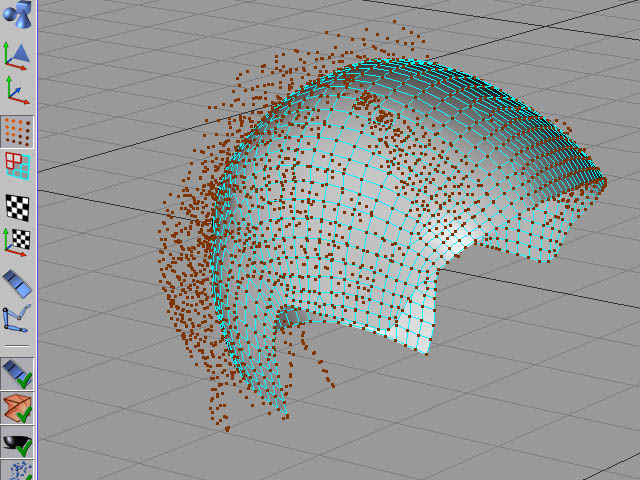Screen dimensions: 640x480
Task: Select the Object Axis tool
Action: (x=17, y=90)
